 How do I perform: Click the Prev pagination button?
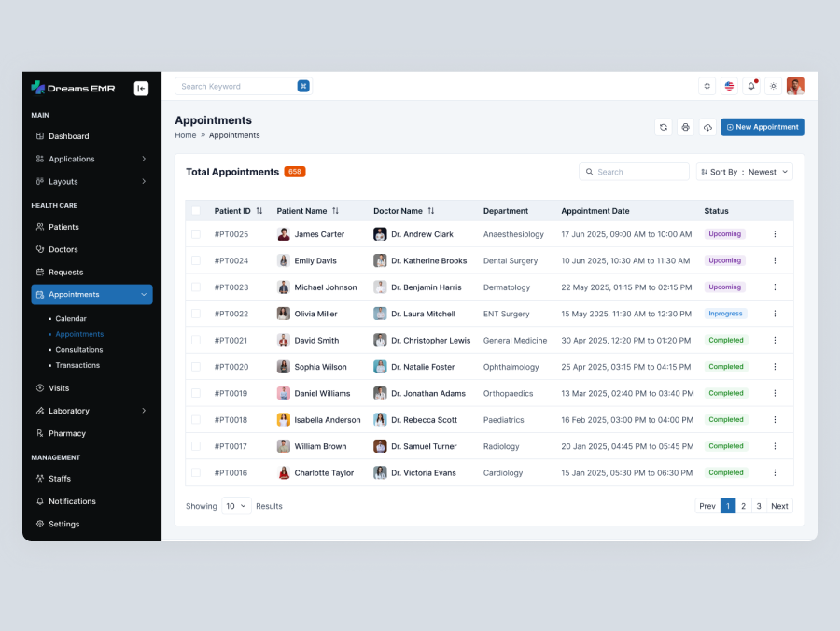[707, 506]
